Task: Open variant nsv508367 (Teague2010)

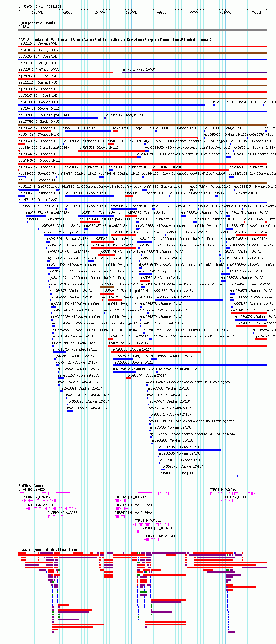Action: (x=39, y=135)
